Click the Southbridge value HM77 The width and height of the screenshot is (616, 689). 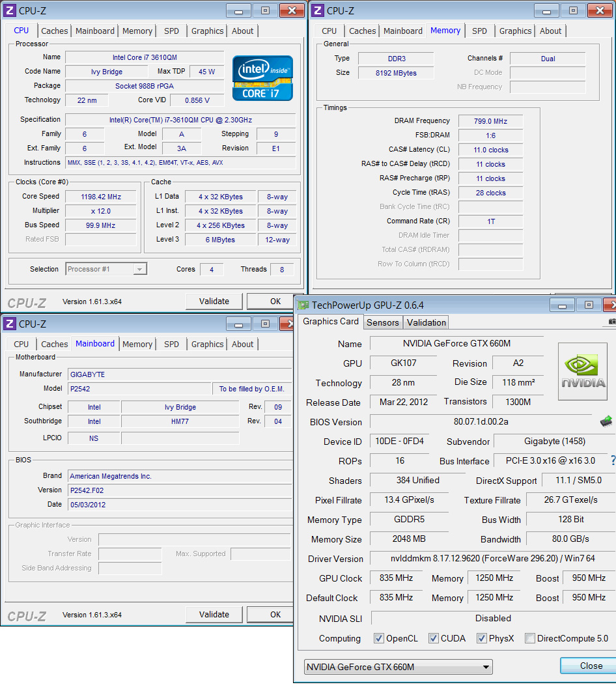(180, 421)
